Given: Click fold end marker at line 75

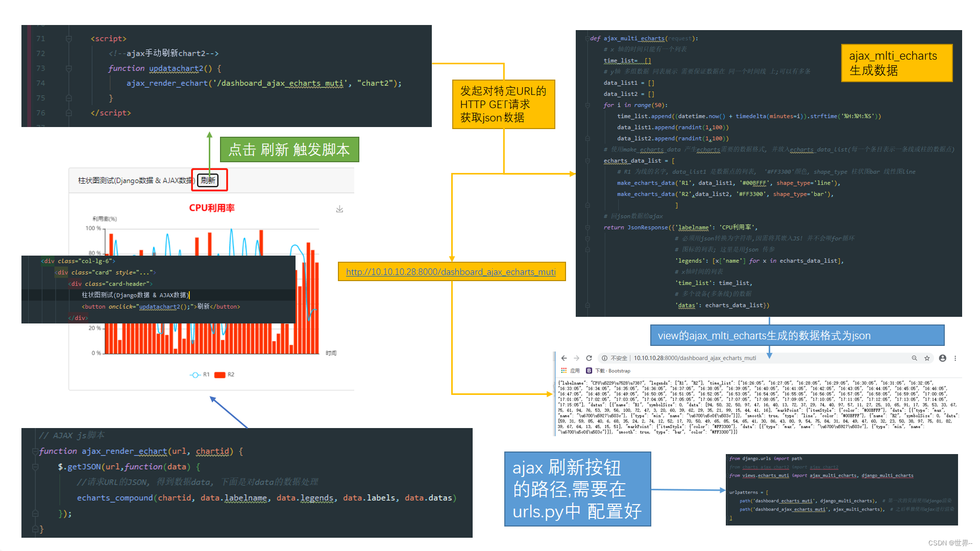Looking at the screenshot, I should click(x=68, y=98).
